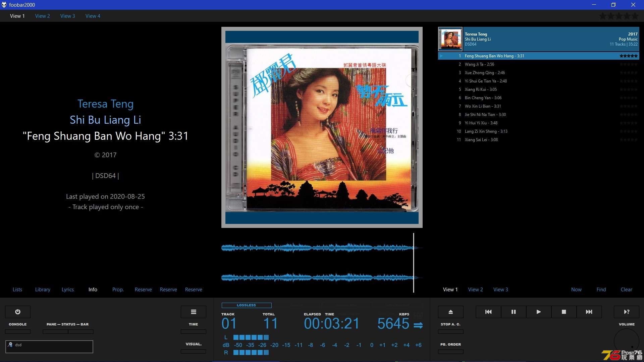Select track Xiang Sai Lei - 3:08
Viewport: 644px width, 362px height.
click(539, 140)
